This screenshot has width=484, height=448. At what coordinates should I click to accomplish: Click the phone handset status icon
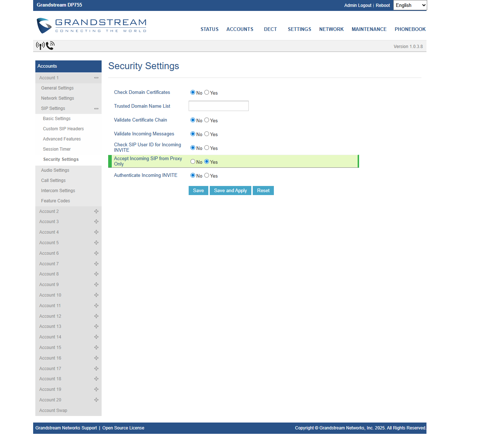point(50,45)
